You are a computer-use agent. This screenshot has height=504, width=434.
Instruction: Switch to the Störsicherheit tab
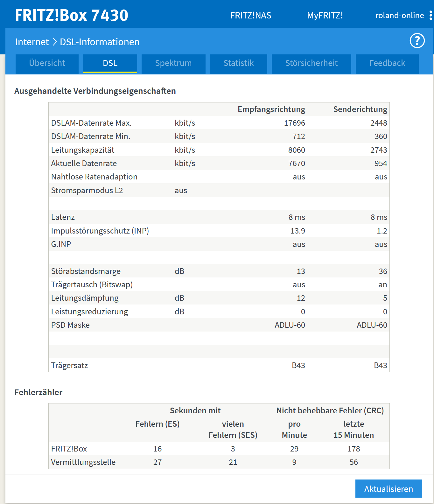point(311,63)
